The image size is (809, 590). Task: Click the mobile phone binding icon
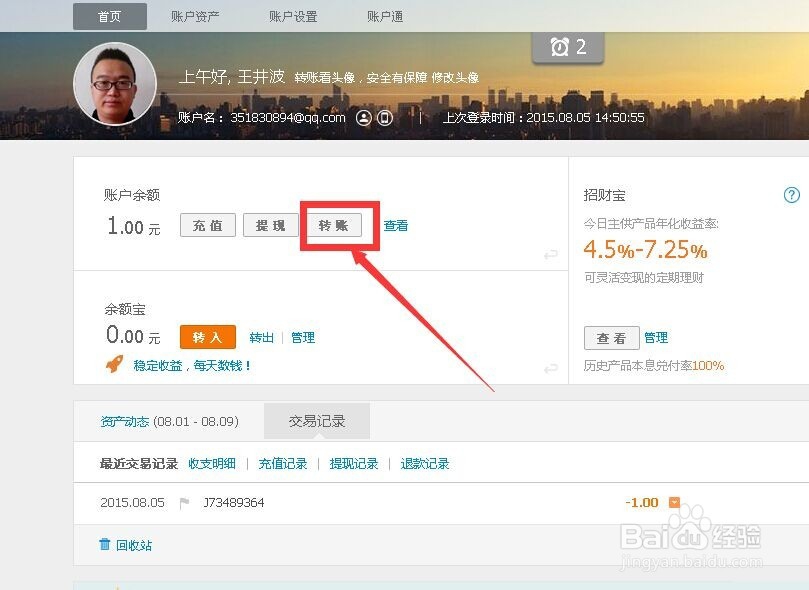click(x=385, y=118)
